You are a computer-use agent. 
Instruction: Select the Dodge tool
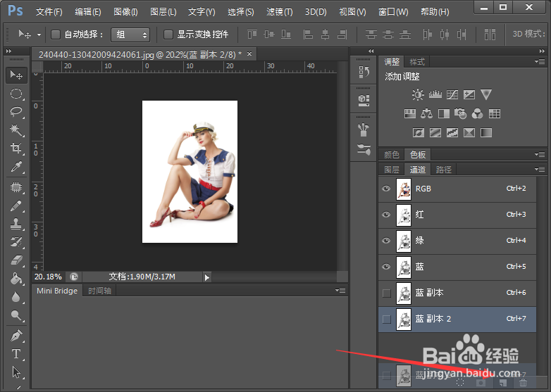16,315
